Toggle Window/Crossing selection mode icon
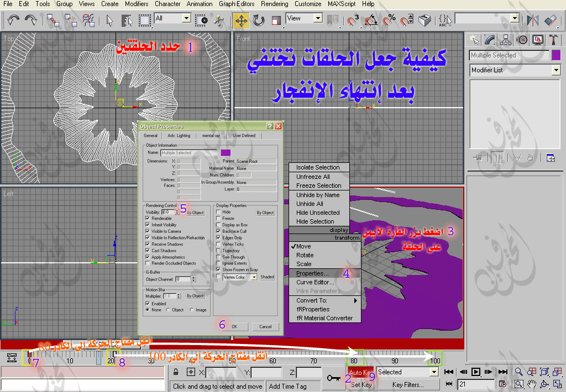This screenshot has height=392, width=566. click(x=201, y=20)
